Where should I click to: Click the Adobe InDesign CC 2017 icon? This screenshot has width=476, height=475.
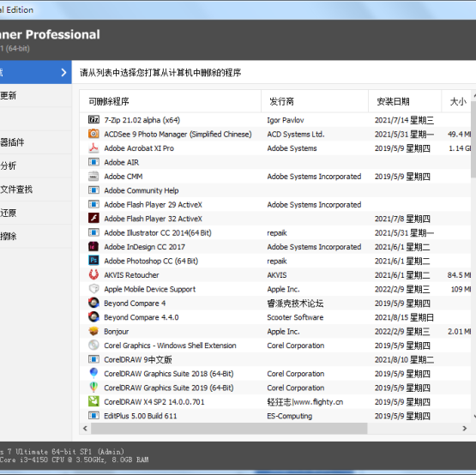pos(93,246)
